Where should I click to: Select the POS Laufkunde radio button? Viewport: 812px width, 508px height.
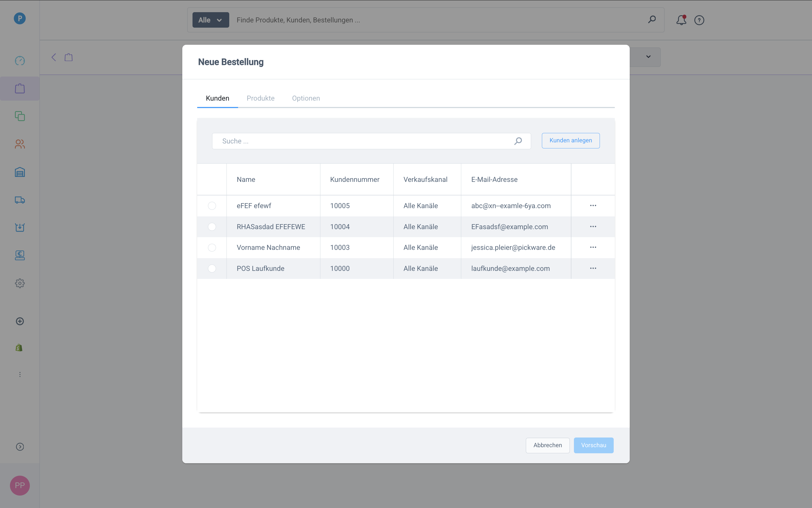click(x=212, y=268)
